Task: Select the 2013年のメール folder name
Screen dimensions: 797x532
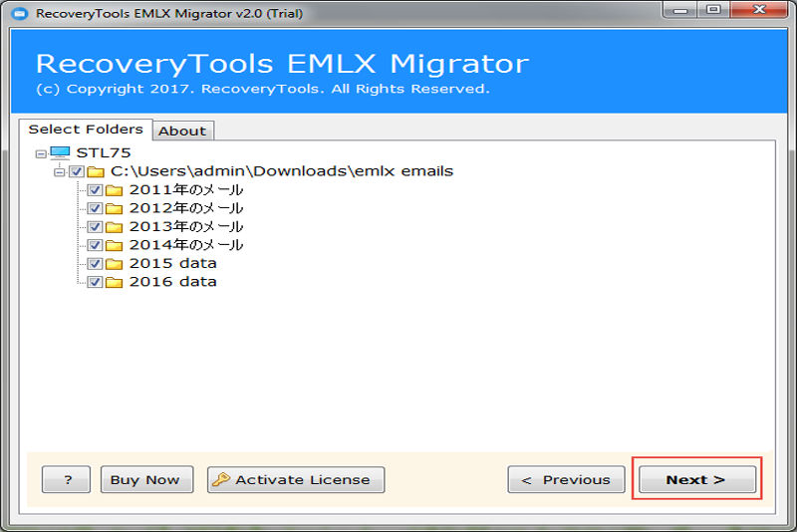Action: (186, 226)
